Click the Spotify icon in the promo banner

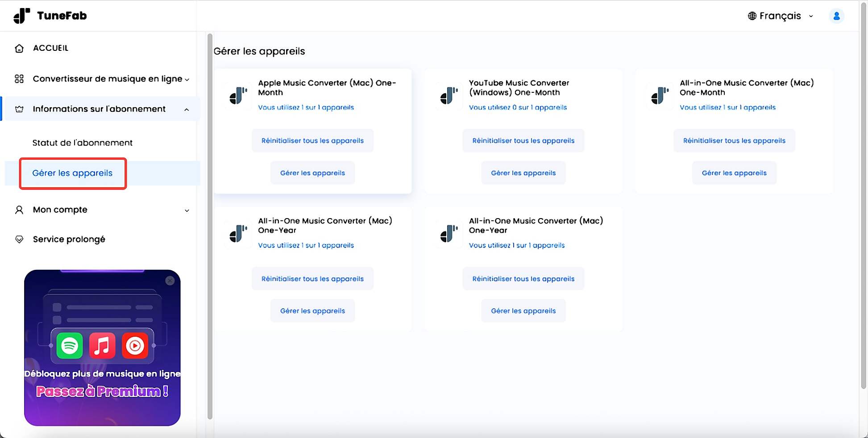coord(69,345)
